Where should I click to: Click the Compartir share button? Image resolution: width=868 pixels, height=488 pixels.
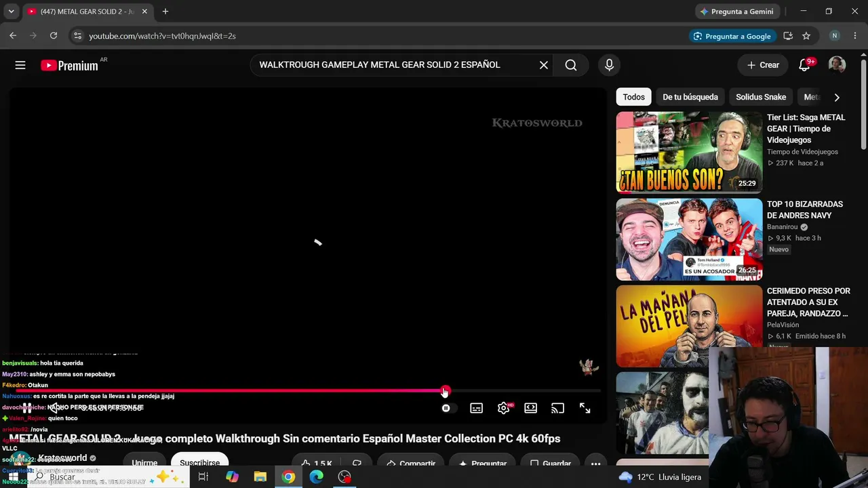410,464
